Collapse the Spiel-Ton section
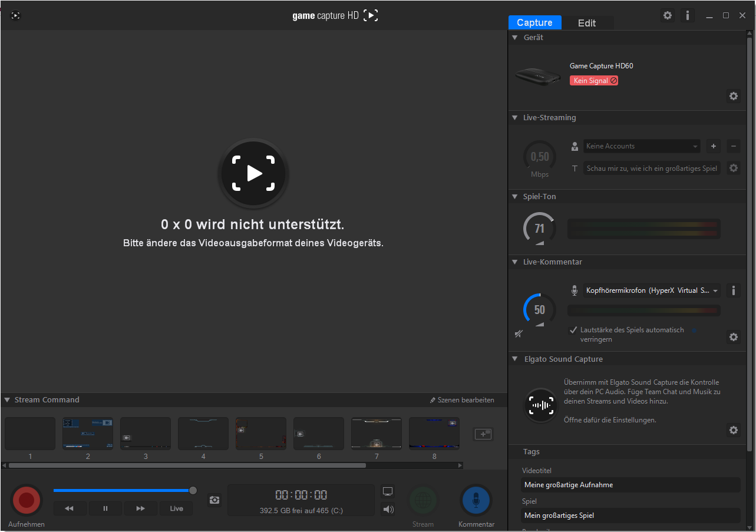The width and height of the screenshot is (756, 532). pyautogui.click(x=514, y=196)
